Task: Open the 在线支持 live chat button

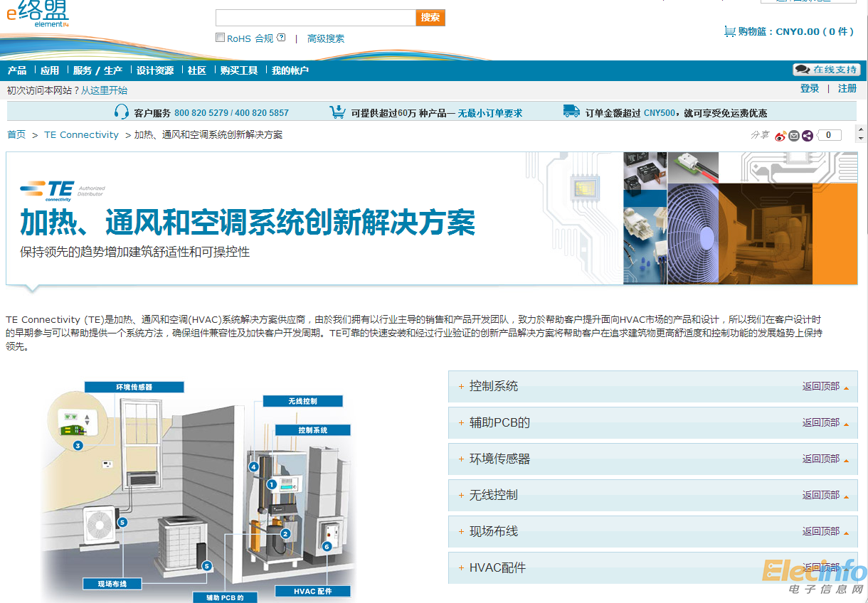Action: 827,70
